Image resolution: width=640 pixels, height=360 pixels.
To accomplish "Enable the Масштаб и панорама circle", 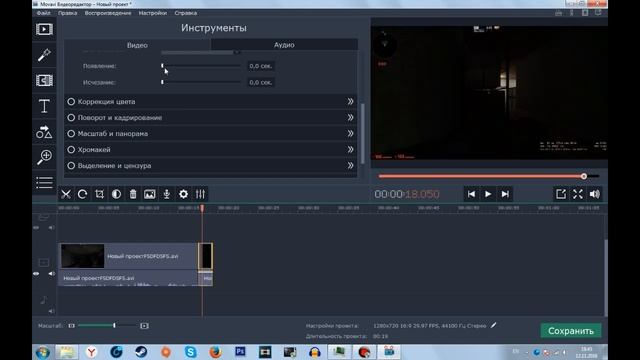I will (71, 133).
